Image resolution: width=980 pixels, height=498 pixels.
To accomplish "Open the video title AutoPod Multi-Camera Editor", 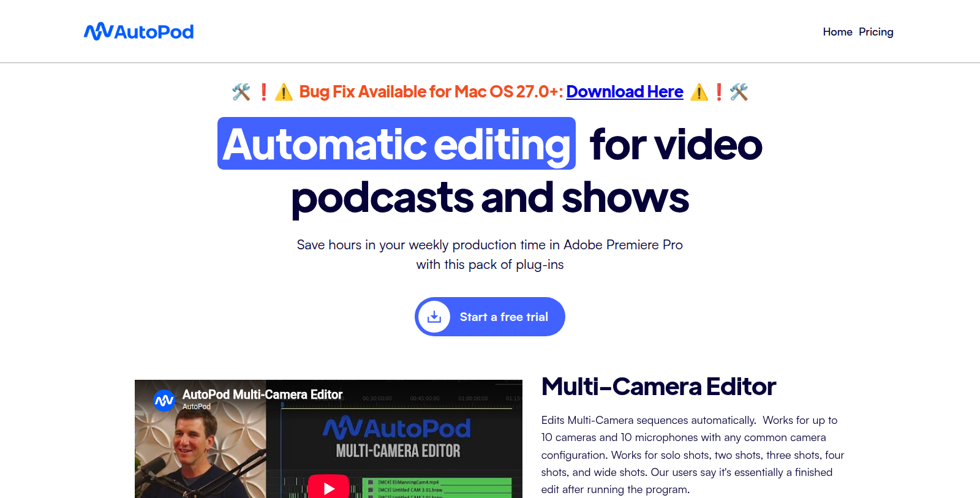I will (x=262, y=394).
